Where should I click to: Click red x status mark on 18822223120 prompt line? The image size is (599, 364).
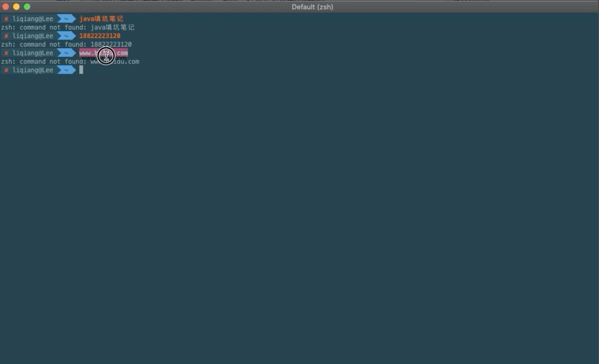tap(6, 36)
